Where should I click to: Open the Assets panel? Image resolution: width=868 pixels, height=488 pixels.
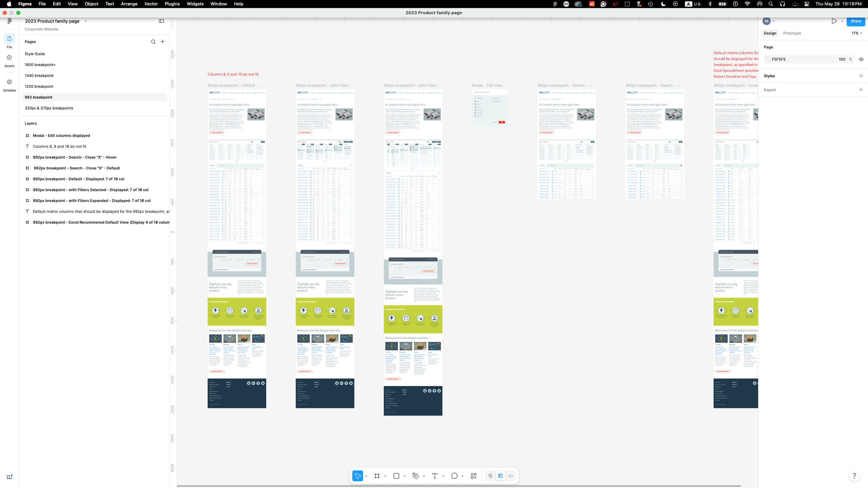[9, 61]
